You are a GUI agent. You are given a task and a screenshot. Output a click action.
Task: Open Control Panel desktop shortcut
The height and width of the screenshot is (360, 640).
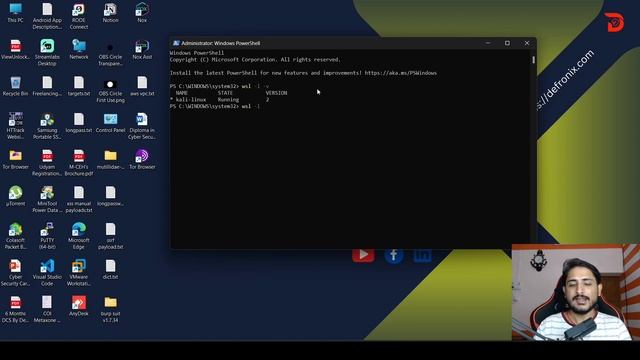pyautogui.click(x=110, y=122)
